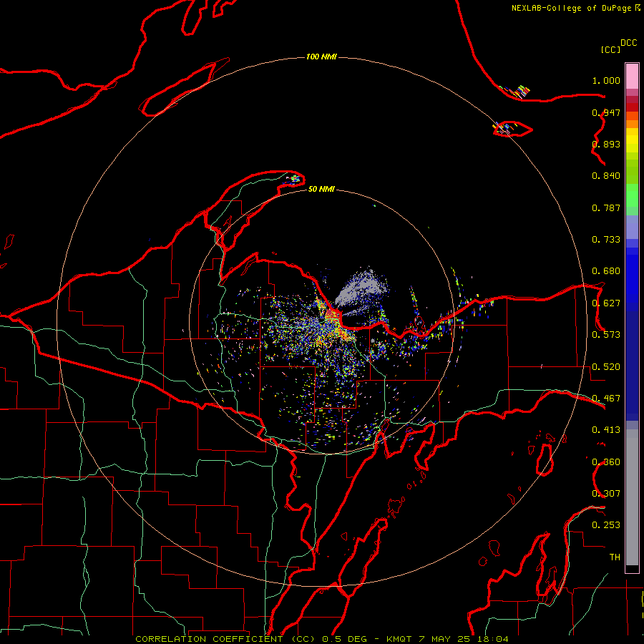Select the [CC] units label

point(610,49)
